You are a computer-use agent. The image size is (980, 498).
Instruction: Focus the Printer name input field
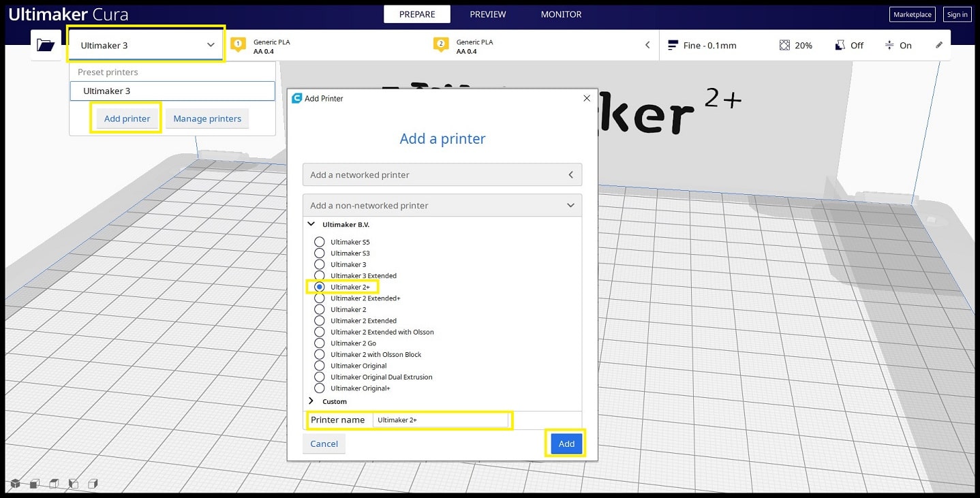coord(440,420)
